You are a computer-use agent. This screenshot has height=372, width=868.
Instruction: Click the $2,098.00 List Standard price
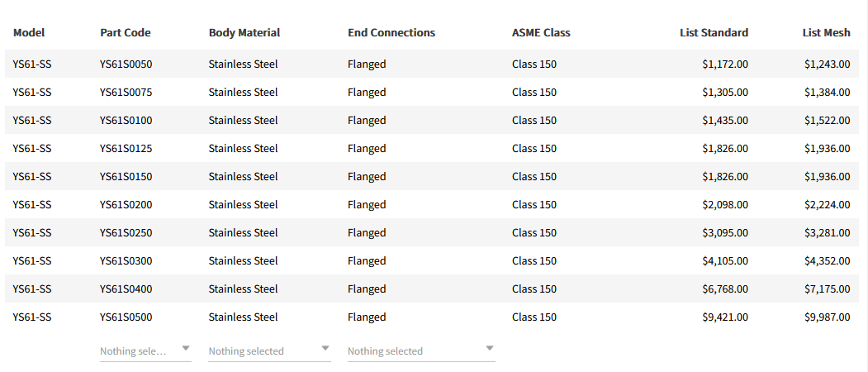[x=725, y=205]
